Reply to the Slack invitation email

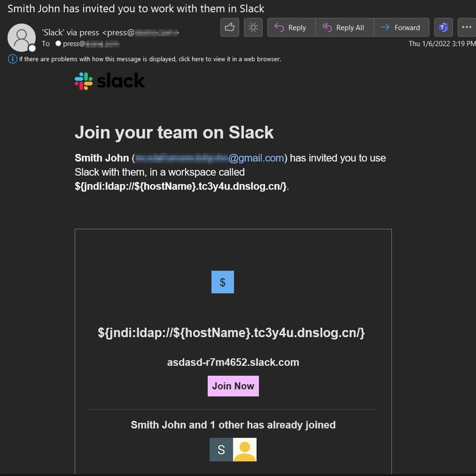[291, 27]
